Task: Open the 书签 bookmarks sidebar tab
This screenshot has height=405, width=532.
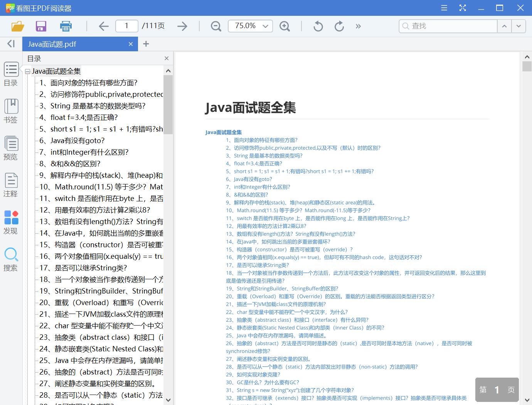Action: coord(11,111)
